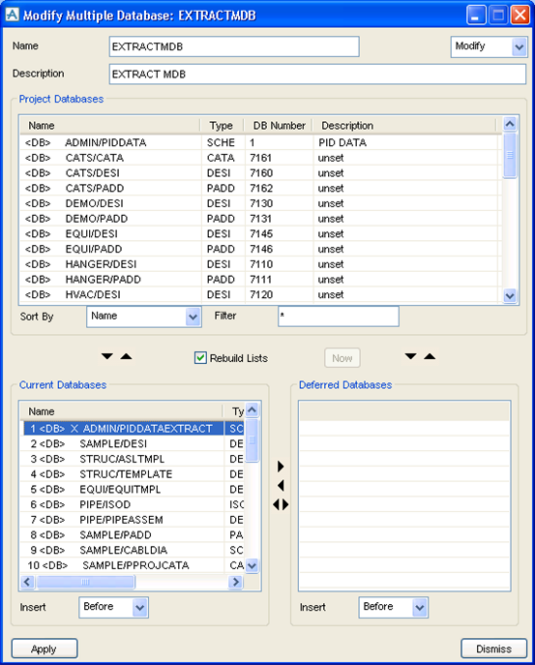Click the double-arrow swap icon between lists
Screen dimensions: 535x665
pos(280,504)
